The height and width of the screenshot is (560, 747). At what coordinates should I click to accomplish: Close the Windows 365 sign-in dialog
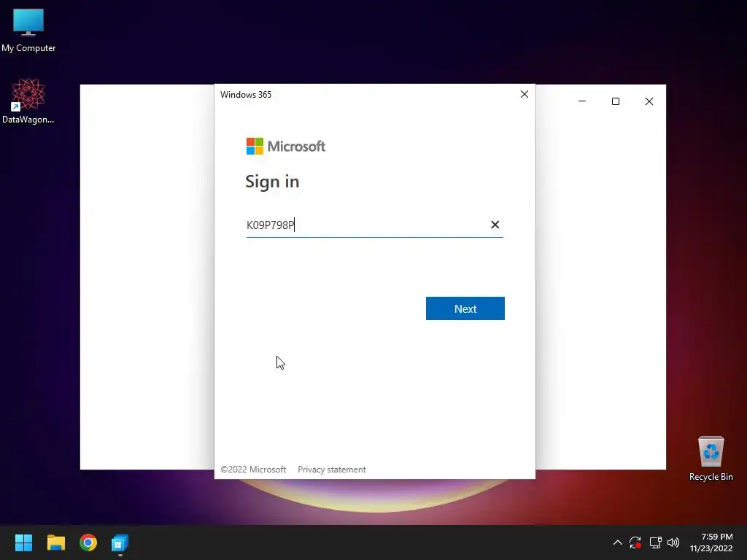click(525, 94)
